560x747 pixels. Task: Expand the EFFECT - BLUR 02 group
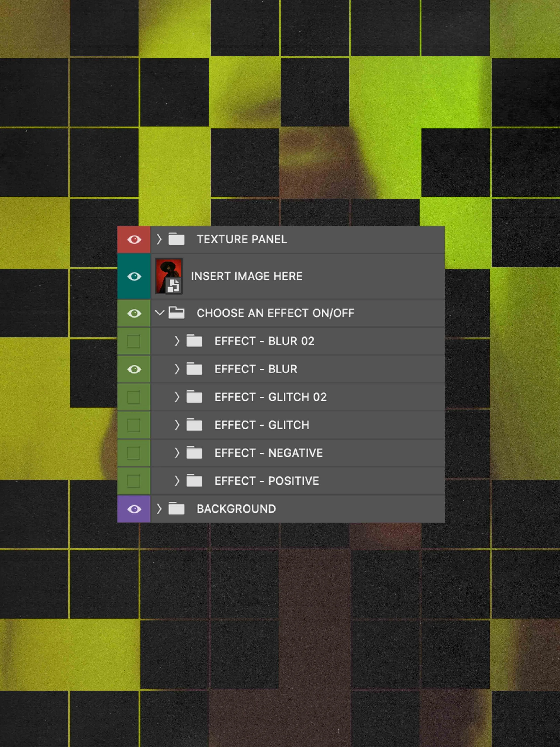pyautogui.click(x=177, y=341)
